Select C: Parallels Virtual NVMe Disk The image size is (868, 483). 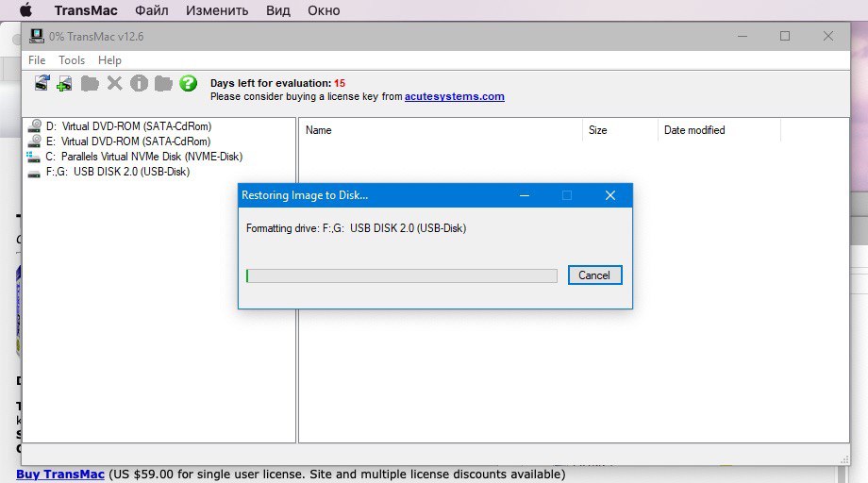tap(144, 157)
